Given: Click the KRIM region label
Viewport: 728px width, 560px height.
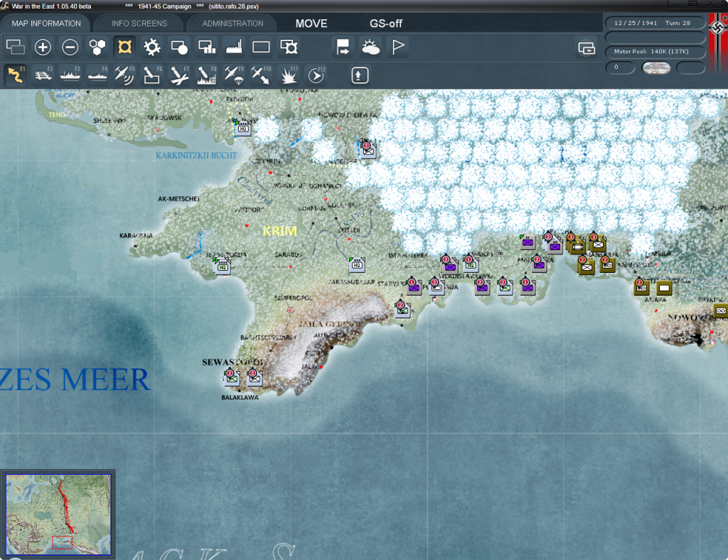Looking at the screenshot, I should 279,230.
